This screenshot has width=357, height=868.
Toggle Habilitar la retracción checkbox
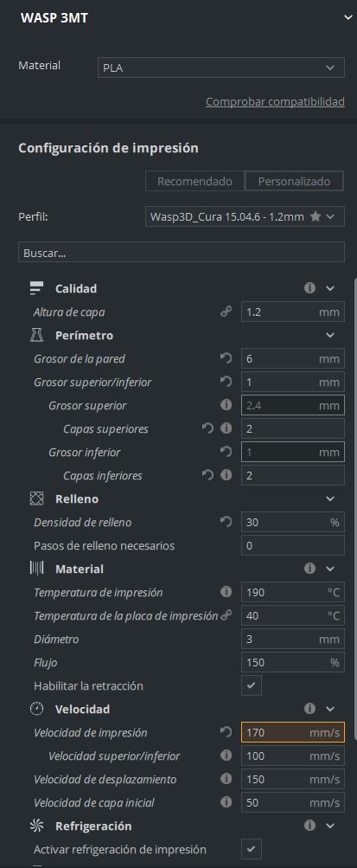point(251,685)
